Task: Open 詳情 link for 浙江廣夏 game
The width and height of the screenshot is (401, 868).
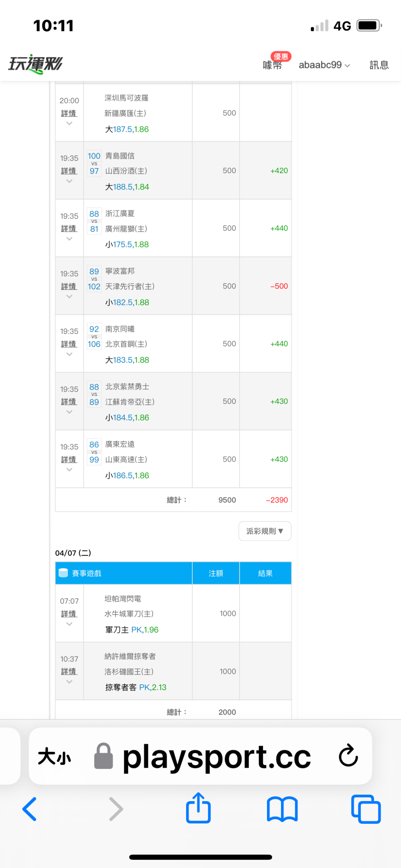Action: (69, 228)
